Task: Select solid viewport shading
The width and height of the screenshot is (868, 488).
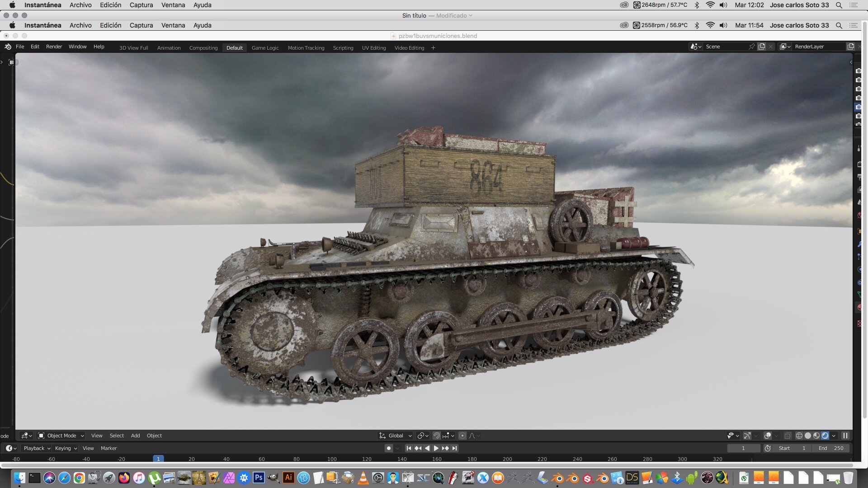Action: point(807,436)
